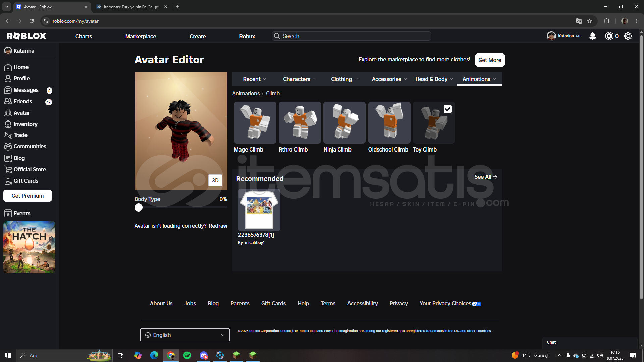Select the Oldschool Climb animation thumbnail
The width and height of the screenshot is (644, 362).
[389, 123]
